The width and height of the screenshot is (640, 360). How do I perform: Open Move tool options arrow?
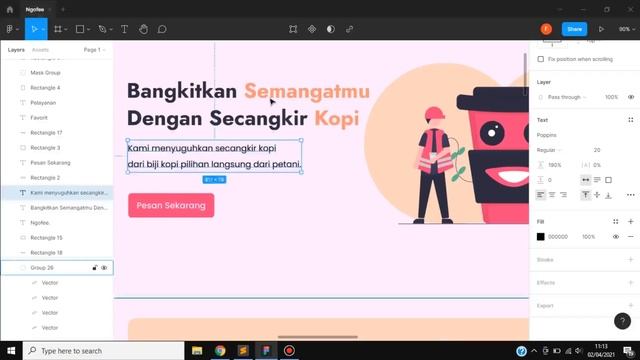click(x=43, y=29)
